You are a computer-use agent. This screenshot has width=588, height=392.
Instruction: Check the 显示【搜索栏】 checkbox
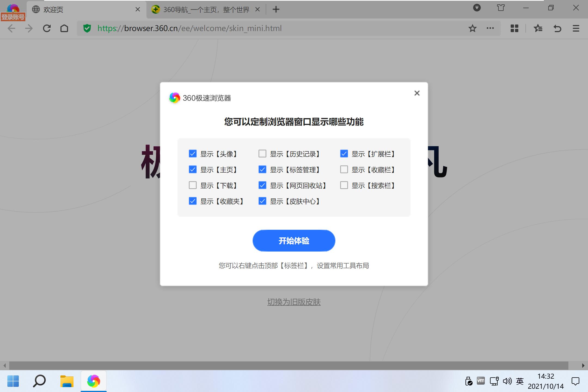pyautogui.click(x=344, y=185)
